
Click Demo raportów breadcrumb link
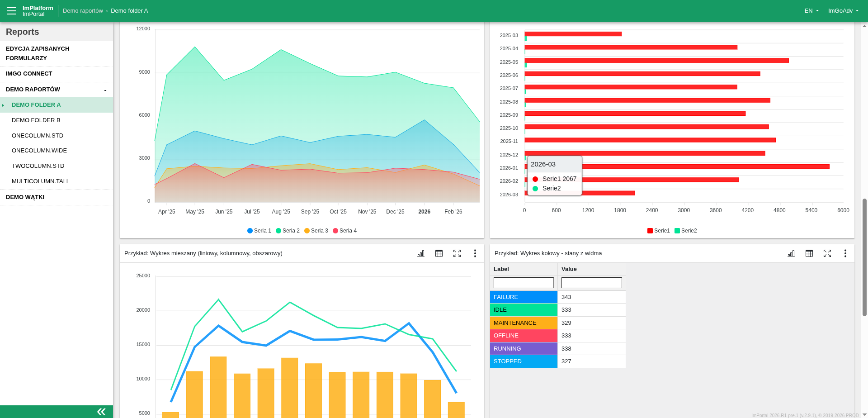tap(83, 11)
